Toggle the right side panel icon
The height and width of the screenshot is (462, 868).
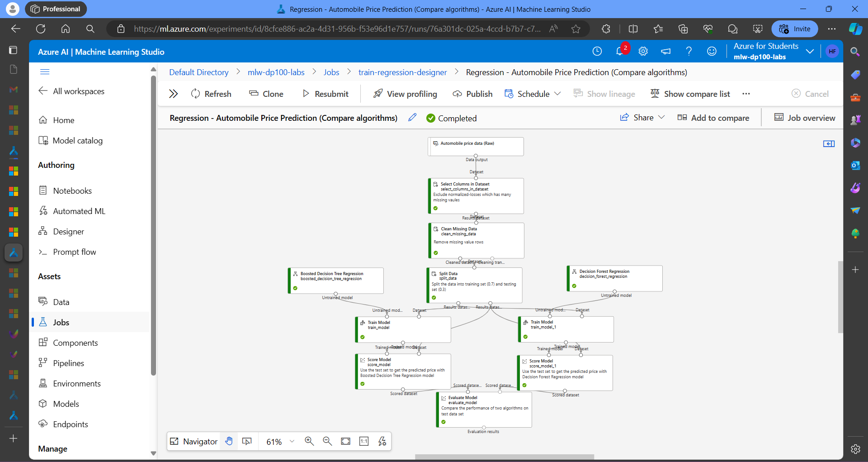829,144
